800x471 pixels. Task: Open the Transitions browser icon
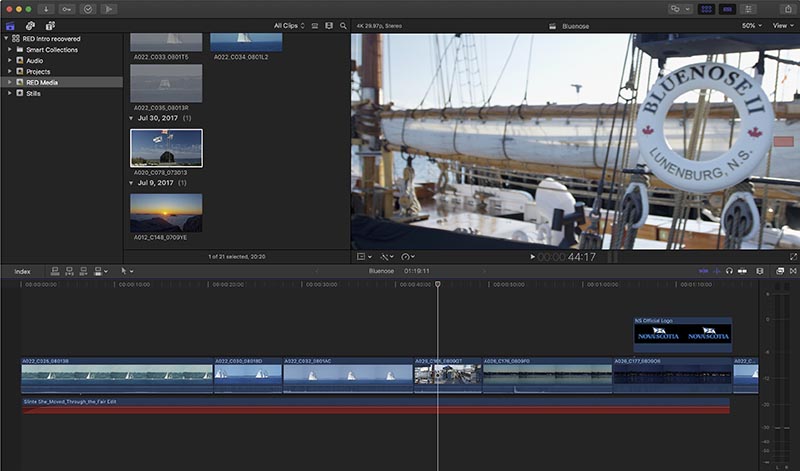[793, 271]
